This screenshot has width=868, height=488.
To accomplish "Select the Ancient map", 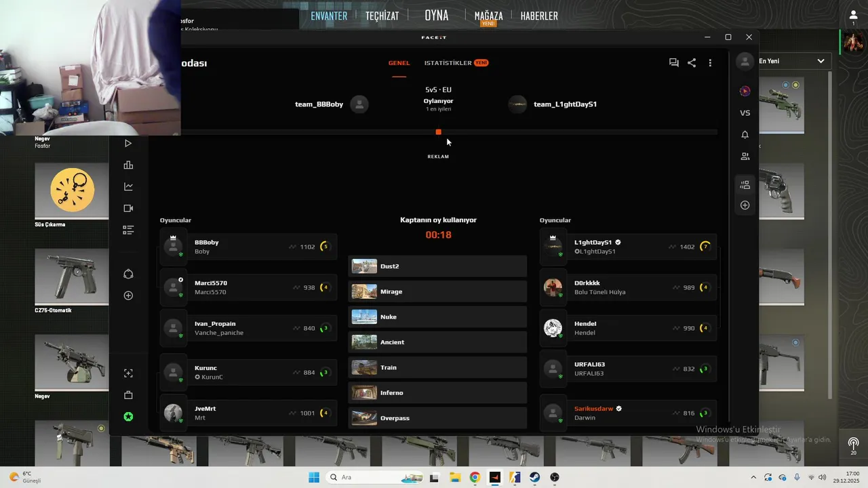I will (437, 342).
